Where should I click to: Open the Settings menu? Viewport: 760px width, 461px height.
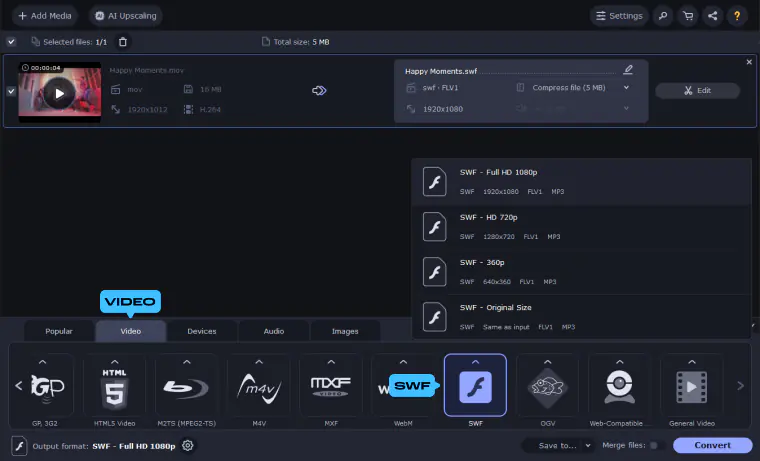tap(619, 16)
